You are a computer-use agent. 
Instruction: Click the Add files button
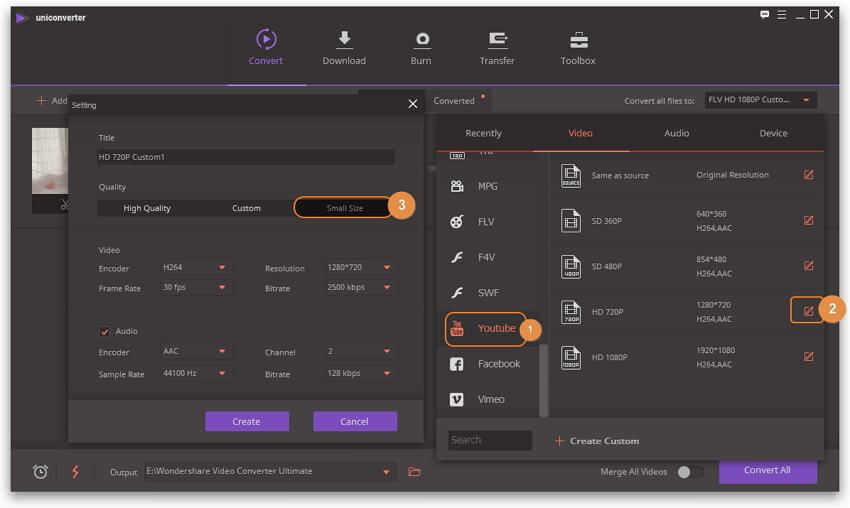[x=51, y=101]
